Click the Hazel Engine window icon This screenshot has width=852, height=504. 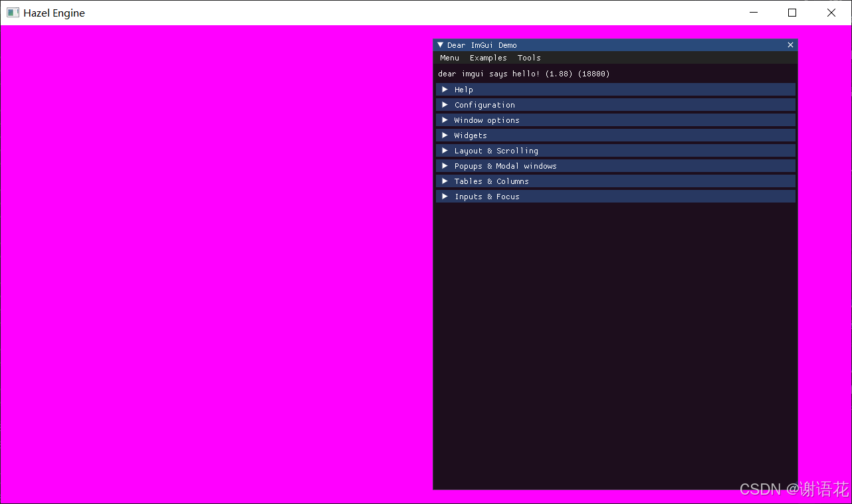tap(13, 13)
